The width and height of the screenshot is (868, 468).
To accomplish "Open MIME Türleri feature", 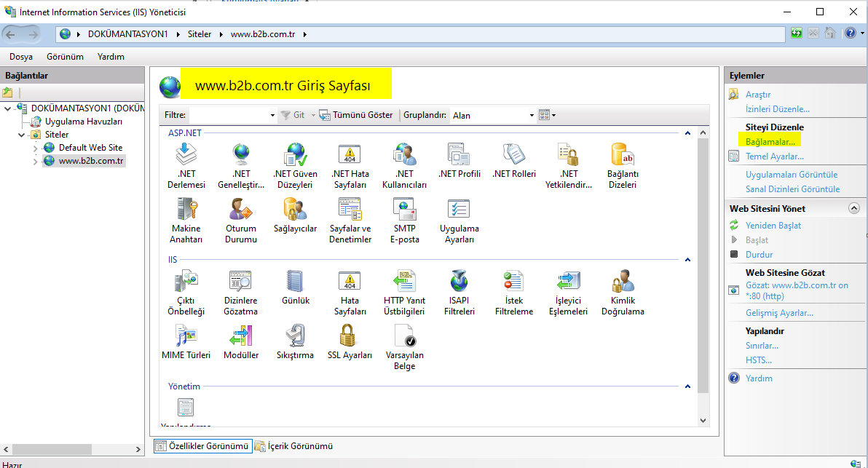I will (186, 342).
